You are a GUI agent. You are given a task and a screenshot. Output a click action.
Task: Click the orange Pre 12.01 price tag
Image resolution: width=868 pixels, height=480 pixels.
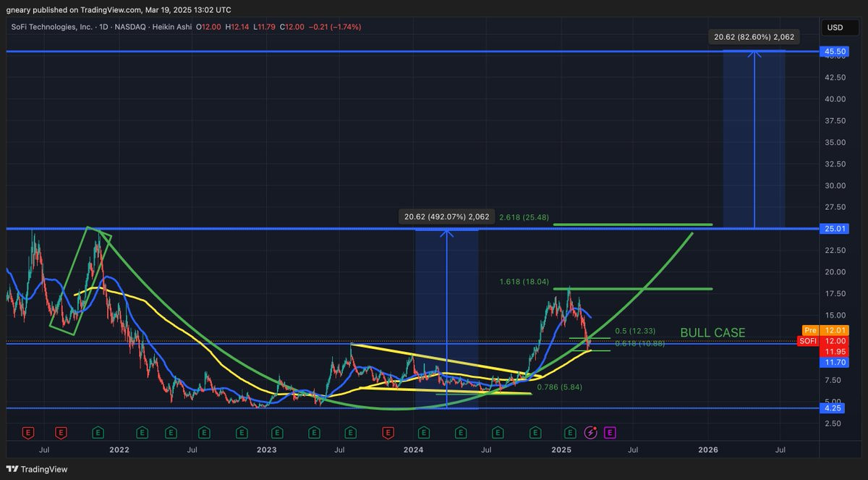click(x=825, y=330)
